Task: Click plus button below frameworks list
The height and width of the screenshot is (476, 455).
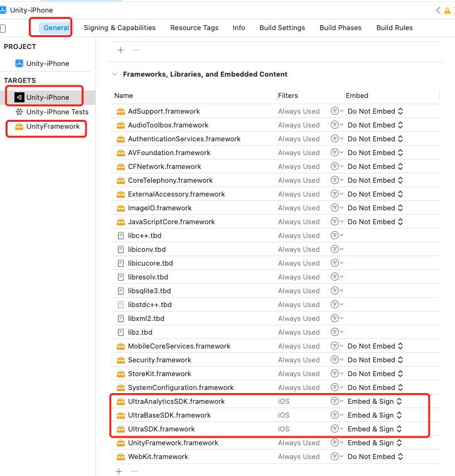Action: [119, 471]
